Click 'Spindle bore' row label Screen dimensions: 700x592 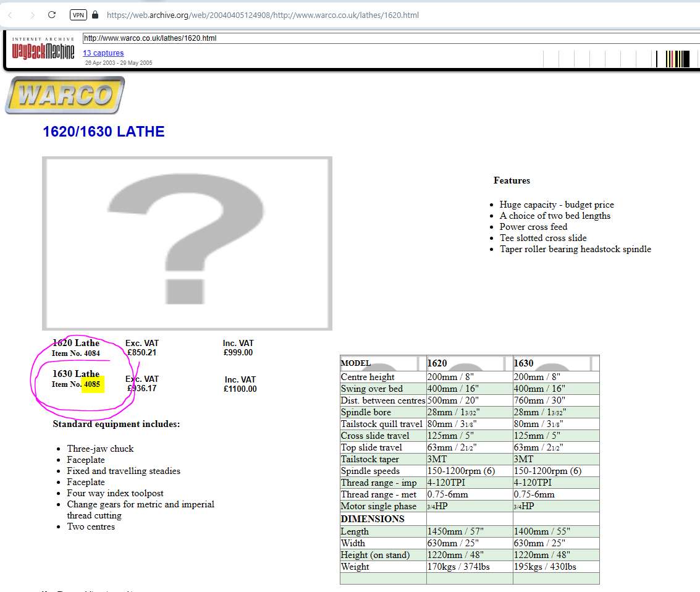(366, 412)
